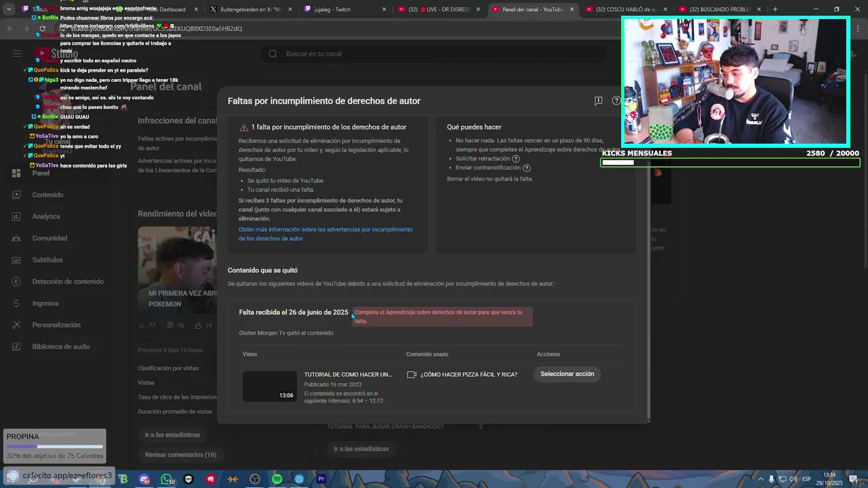Open Analytics in the Studio sidebar
Viewport: 868px width, 488px height.
[46, 217]
